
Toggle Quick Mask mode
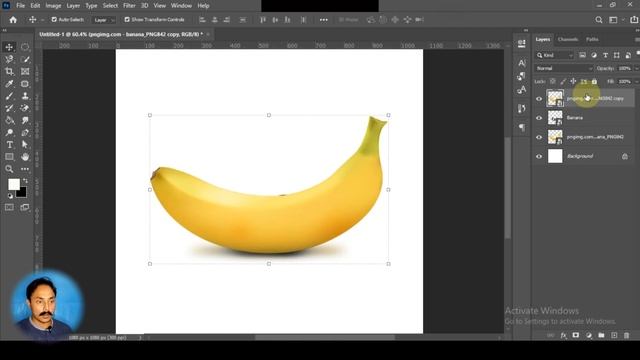pos(9,207)
